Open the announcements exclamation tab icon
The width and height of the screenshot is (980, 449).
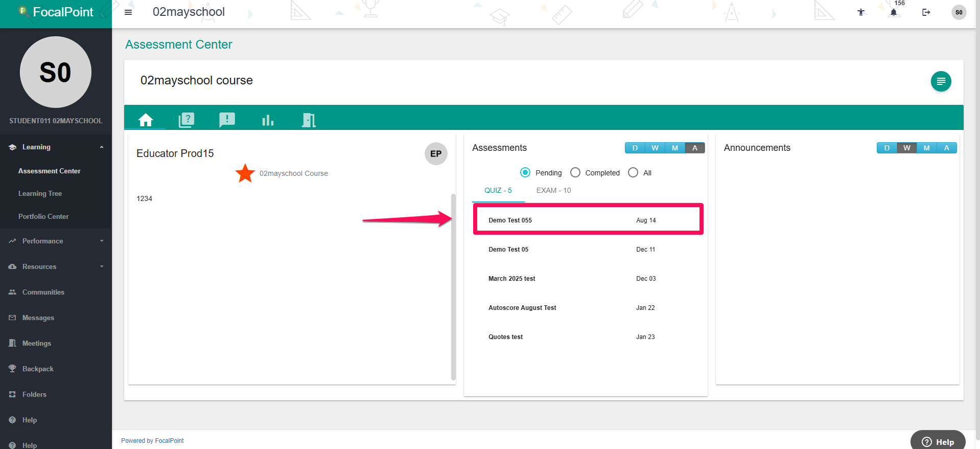click(227, 120)
